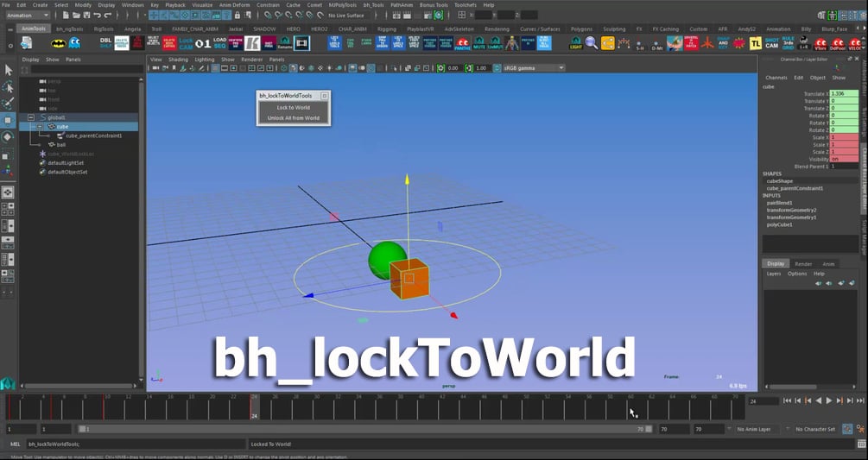Click frame 60 on the time slider
This screenshot has width=868, height=460.
tap(630, 407)
